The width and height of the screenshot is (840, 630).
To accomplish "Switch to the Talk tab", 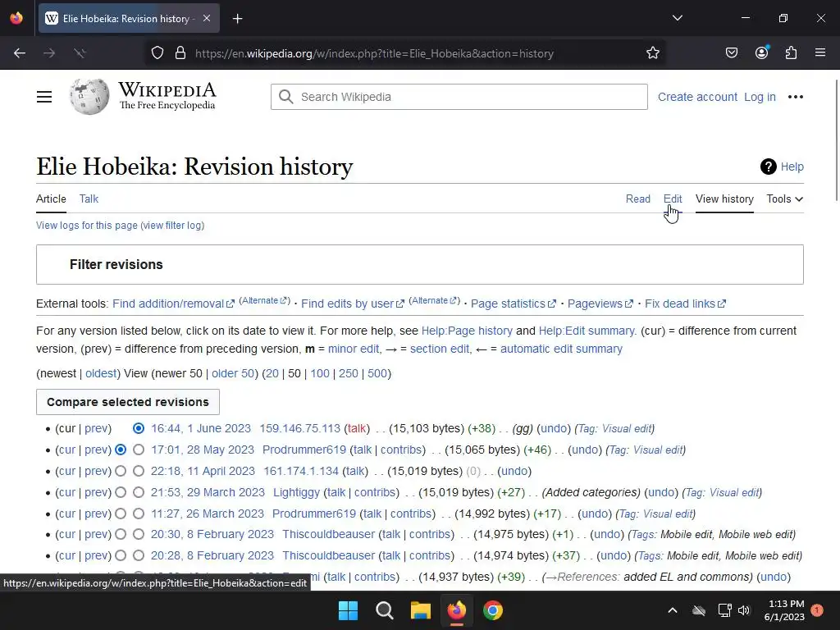I will (x=89, y=199).
